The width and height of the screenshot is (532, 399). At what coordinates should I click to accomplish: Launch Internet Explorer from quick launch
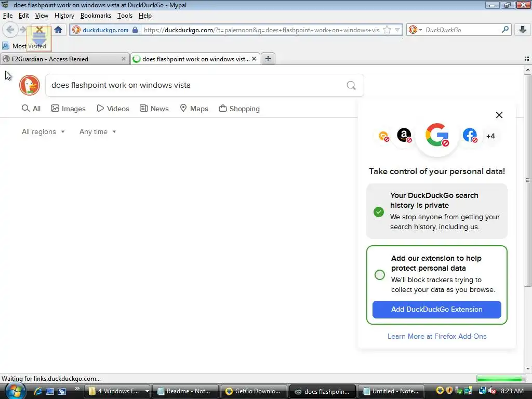point(37,391)
